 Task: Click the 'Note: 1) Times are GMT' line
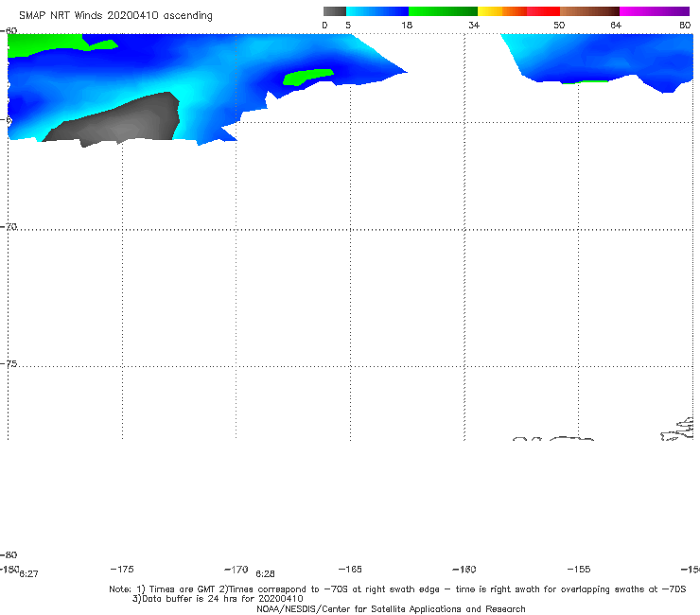[397, 589]
